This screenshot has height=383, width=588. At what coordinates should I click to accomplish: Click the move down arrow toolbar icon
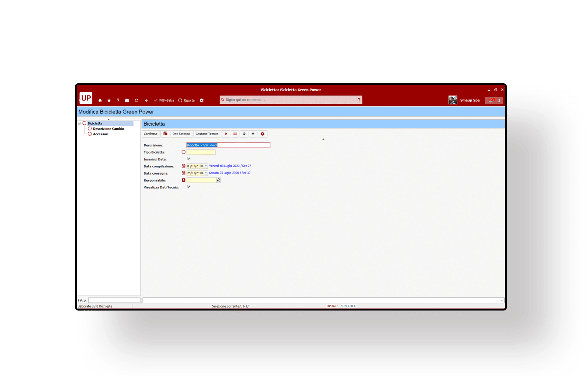(244, 134)
